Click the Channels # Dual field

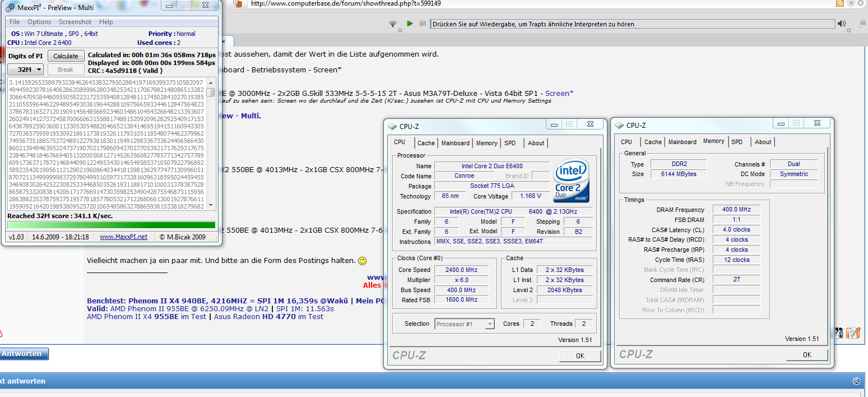(x=793, y=164)
